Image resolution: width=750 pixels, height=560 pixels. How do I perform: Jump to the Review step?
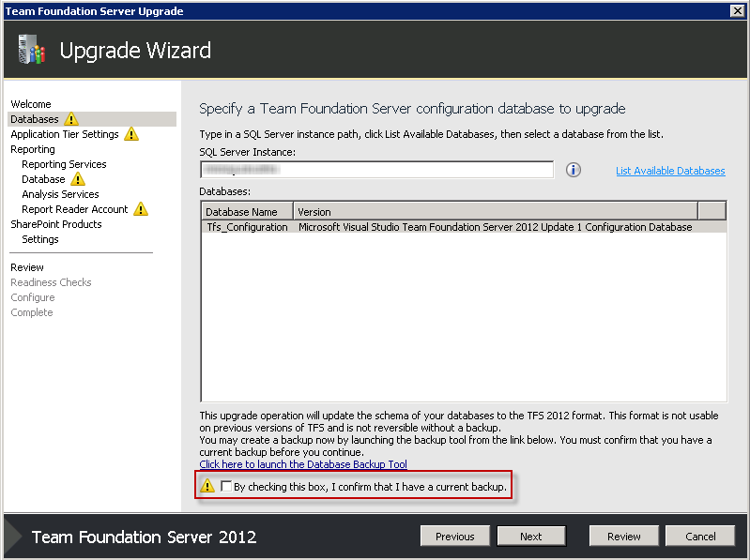click(27, 267)
